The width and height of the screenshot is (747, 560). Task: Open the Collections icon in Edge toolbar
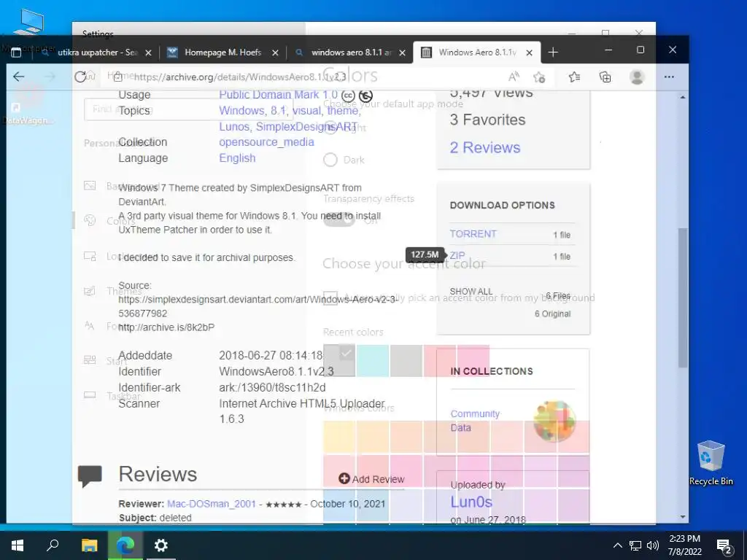pos(605,77)
